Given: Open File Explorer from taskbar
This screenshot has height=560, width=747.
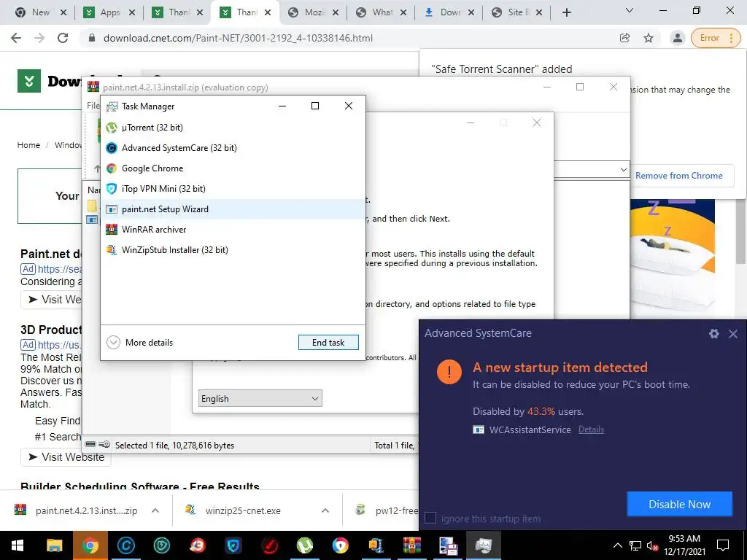Looking at the screenshot, I should coord(54,545).
